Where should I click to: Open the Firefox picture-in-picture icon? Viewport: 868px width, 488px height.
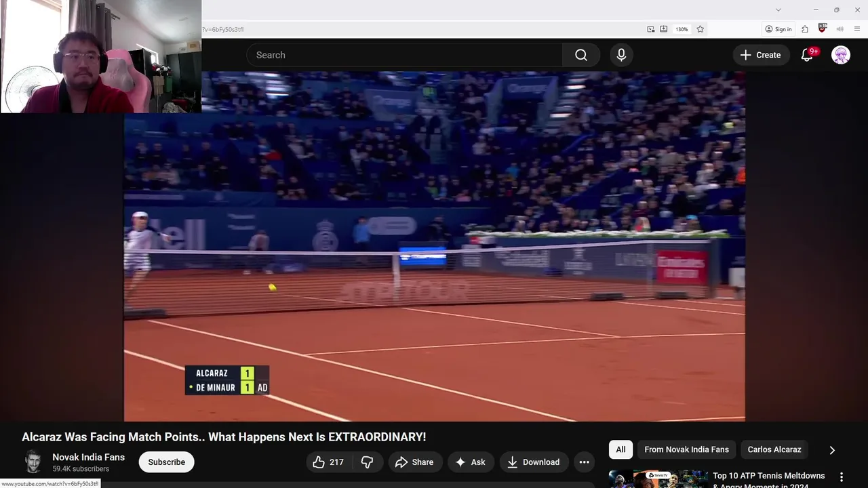[651, 29]
